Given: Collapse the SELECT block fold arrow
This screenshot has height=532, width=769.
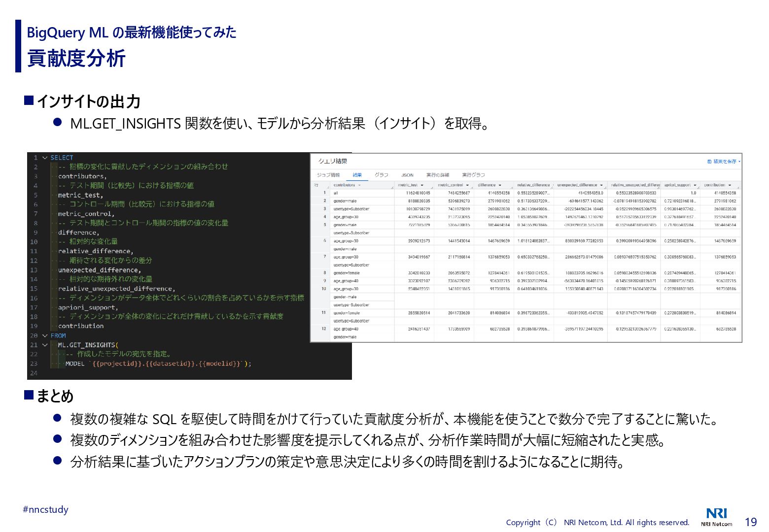Looking at the screenshot, I should pos(45,158).
